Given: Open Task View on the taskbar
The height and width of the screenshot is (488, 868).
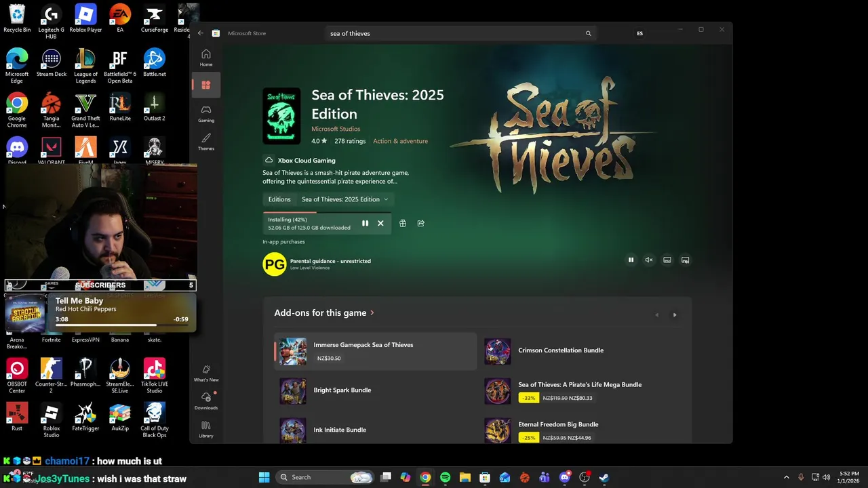Looking at the screenshot, I should [386, 477].
